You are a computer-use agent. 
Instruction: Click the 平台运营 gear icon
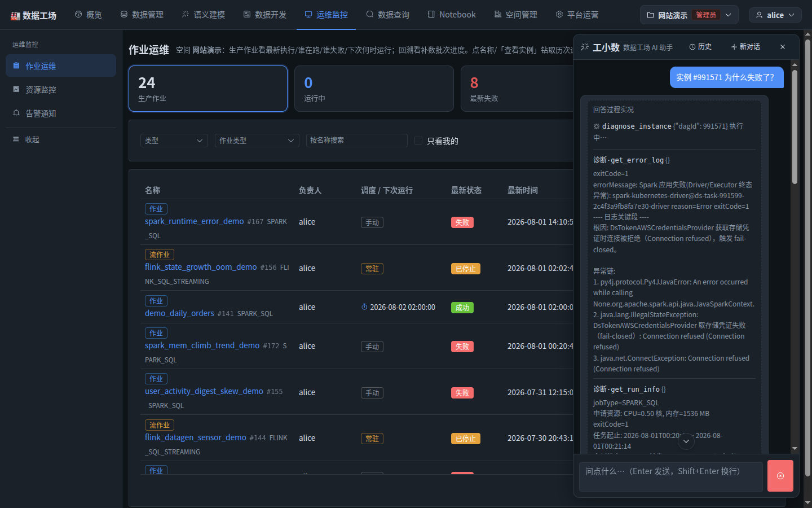click(x=559, y=15)
